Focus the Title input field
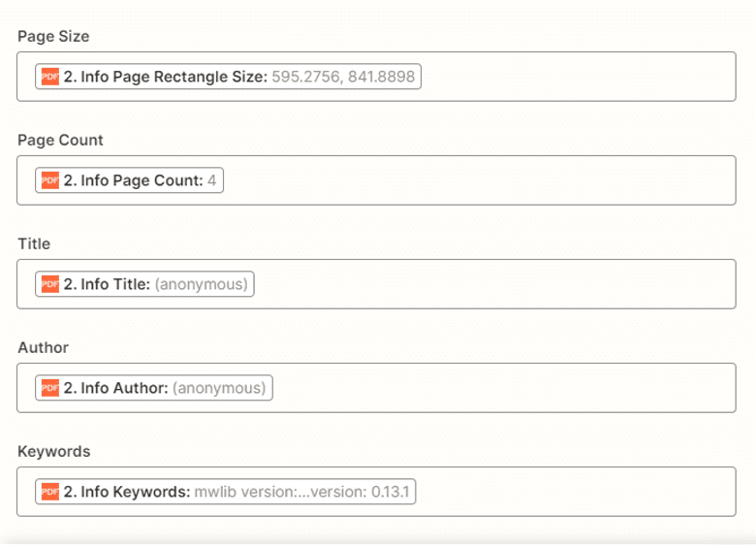Image resolution: width=756 pixels, height=548 pixels. tap(377, 284)
